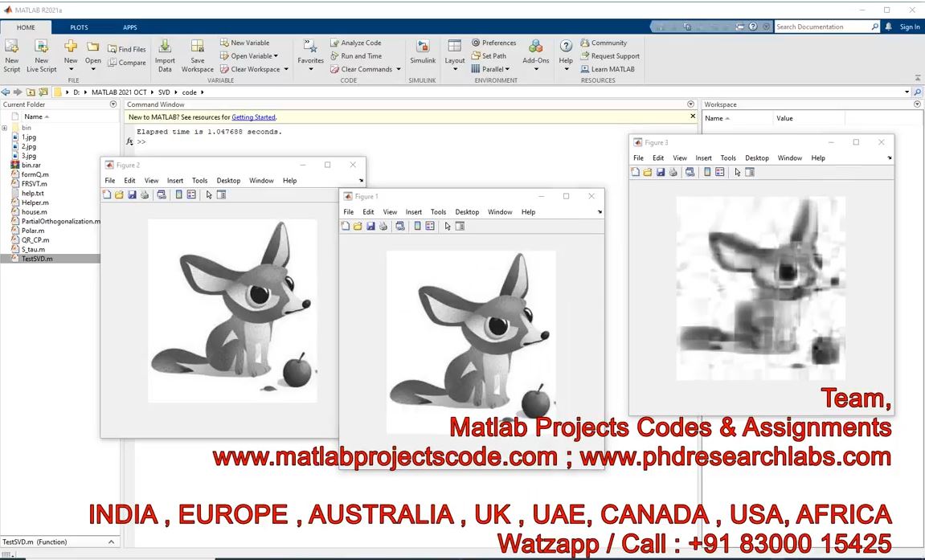Toggle Edit Plot arrow in Figure 3

[x=738, y=172]
